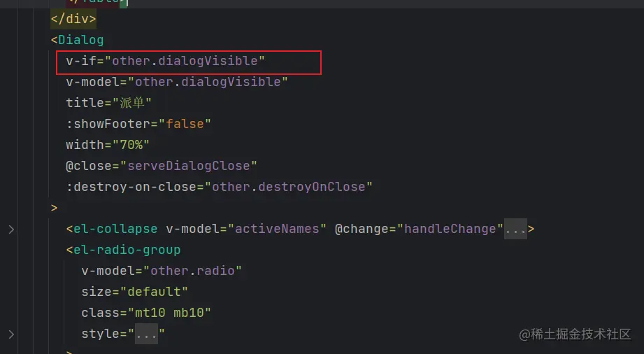Click the @change="handleChange" handler

419,229
